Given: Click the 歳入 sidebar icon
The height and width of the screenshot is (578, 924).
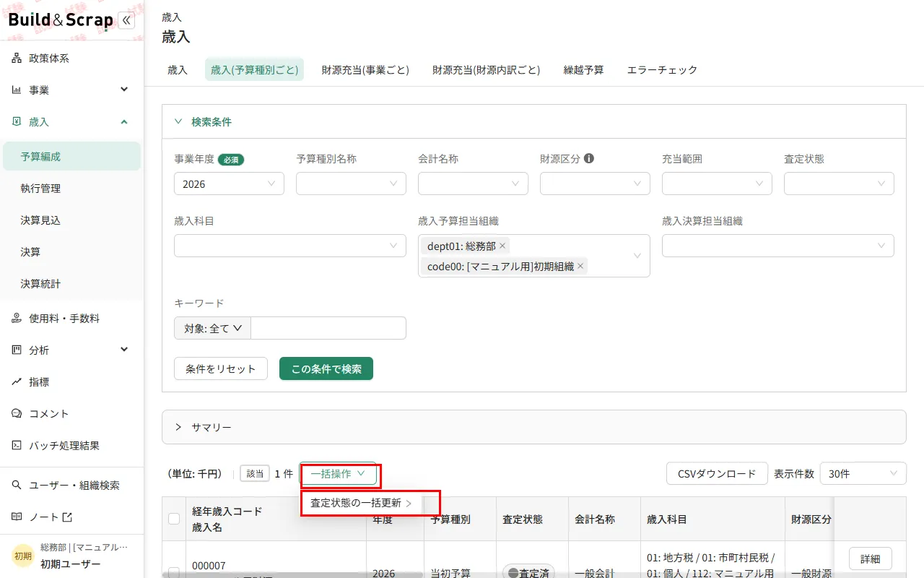Looking at the screenshot, I should 17,122.
